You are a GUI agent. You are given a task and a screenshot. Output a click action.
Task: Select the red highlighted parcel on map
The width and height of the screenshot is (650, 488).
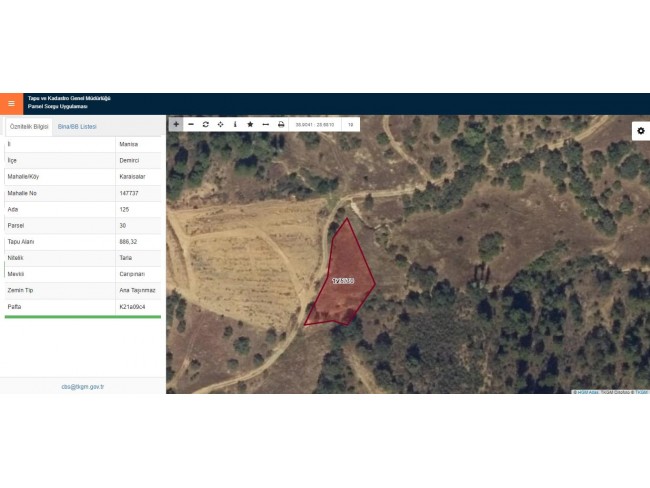coord(343,278)
